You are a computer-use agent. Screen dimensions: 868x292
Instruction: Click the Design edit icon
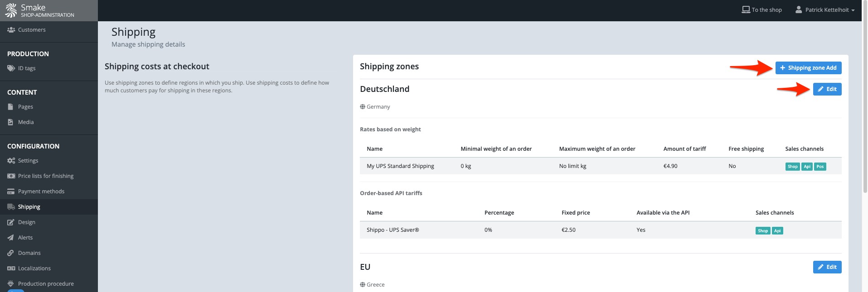11,222
